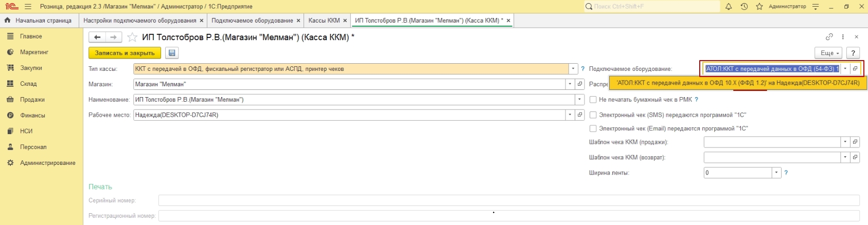This screenshot has width=868, height=225.
Task: Expand Шаблон чека ККМ (возврат) dropdown
Action: [845, 157]
